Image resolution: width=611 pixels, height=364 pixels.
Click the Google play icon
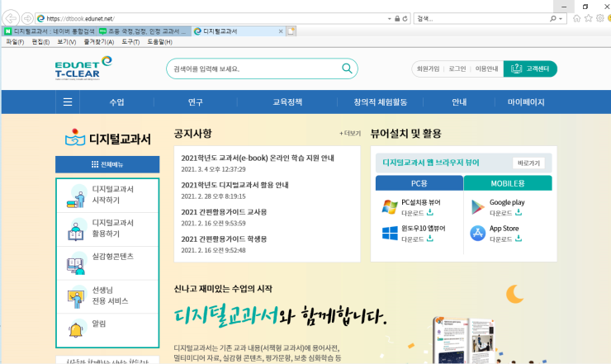[x=478, y=207]
